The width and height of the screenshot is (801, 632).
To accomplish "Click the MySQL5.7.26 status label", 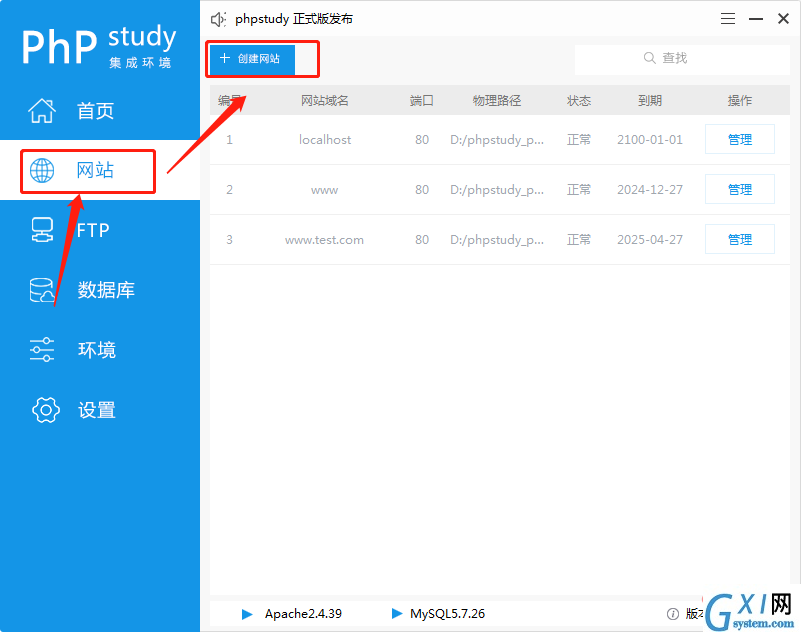I will coord(447,614).
